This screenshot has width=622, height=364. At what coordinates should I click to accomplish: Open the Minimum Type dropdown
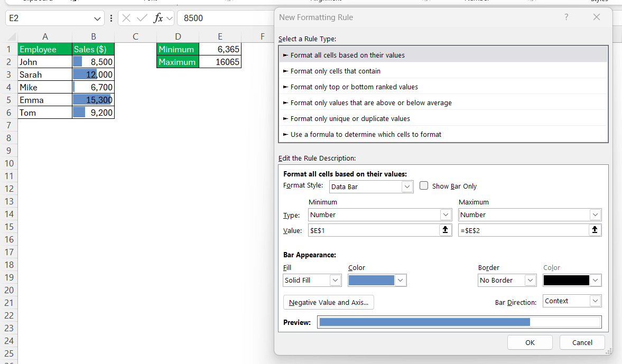pyautogui.click(x=445, y=214)
